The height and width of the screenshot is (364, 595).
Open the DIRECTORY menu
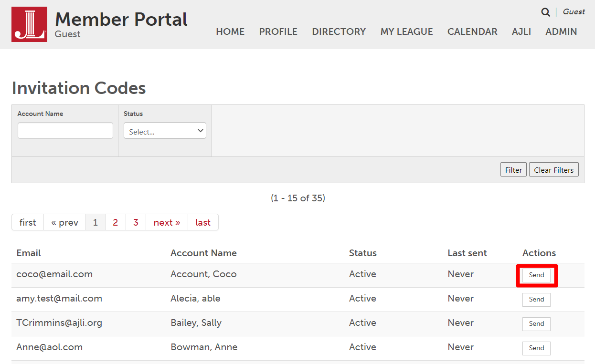click(339, 31)
